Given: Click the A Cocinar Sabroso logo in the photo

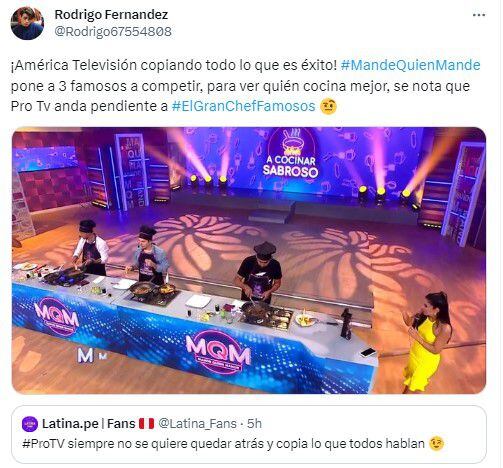Looking at the screenshot, I should pos(291,154).
